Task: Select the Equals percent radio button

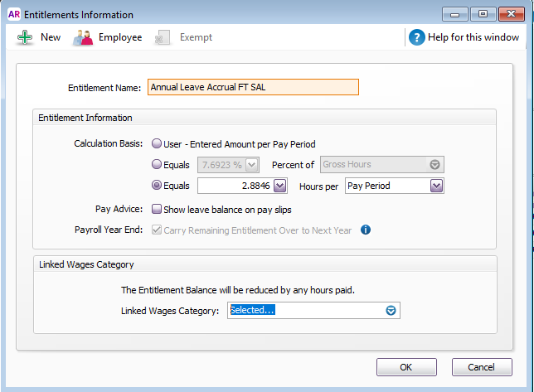Action: pyautogui.click(x=157, y=165)
